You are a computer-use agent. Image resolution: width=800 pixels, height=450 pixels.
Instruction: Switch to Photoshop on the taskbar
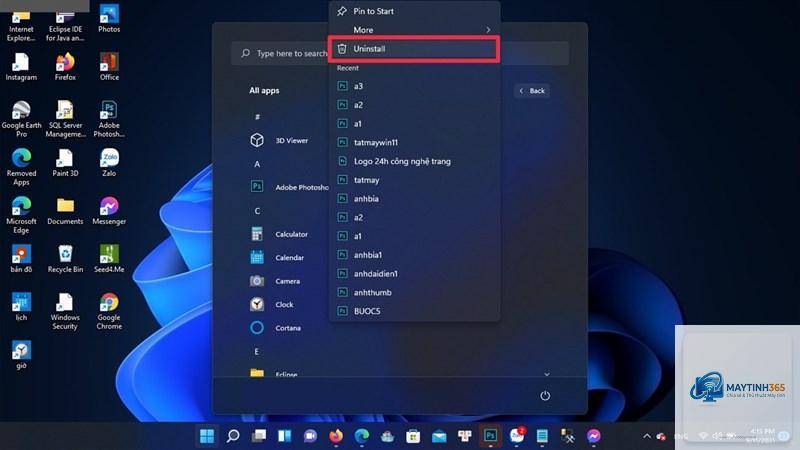(x=490, y=436)
